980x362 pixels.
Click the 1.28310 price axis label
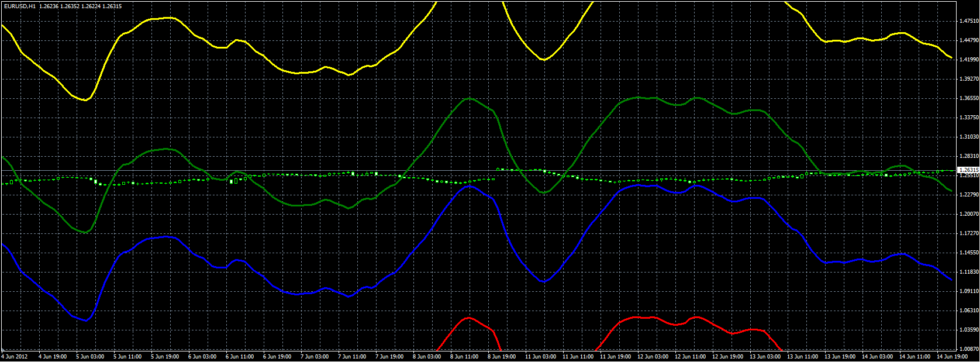(x=969, y=156)
